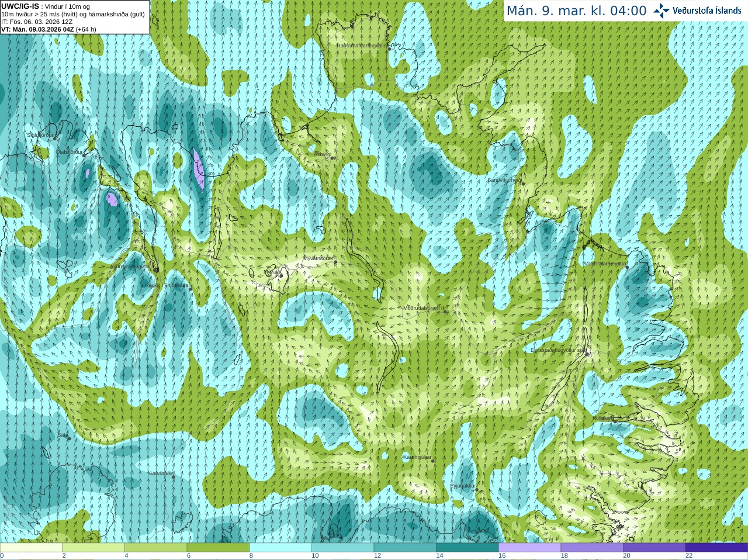748x560 pixels.
Task: Click the above 22 m/s dark indigo swatch
Action: click(716, 548)
